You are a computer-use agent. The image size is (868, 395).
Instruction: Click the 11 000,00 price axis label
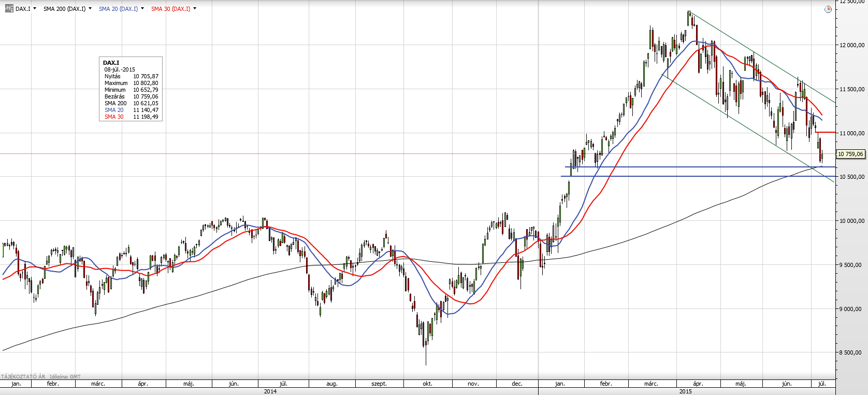pos(852,133)
